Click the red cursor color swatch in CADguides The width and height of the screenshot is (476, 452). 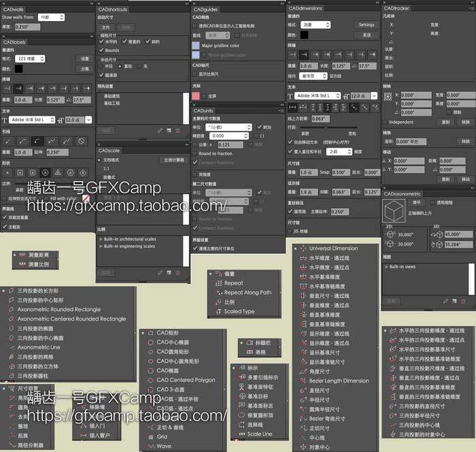[x=196, y=96]
